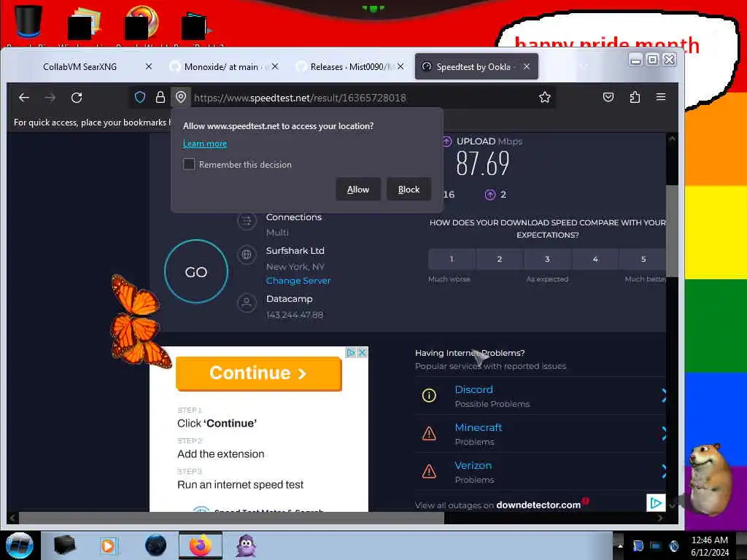Expand the Minecraft outage row chevron
Image resolution: width=747 pixels, height=560 pixels.
pos(663,433)
